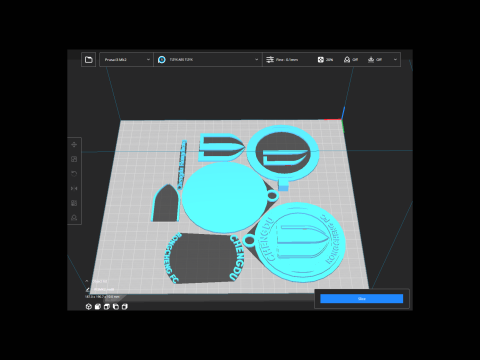Click the Slice button
Viewport: 480px width, 360px height.
coord(362,299)
